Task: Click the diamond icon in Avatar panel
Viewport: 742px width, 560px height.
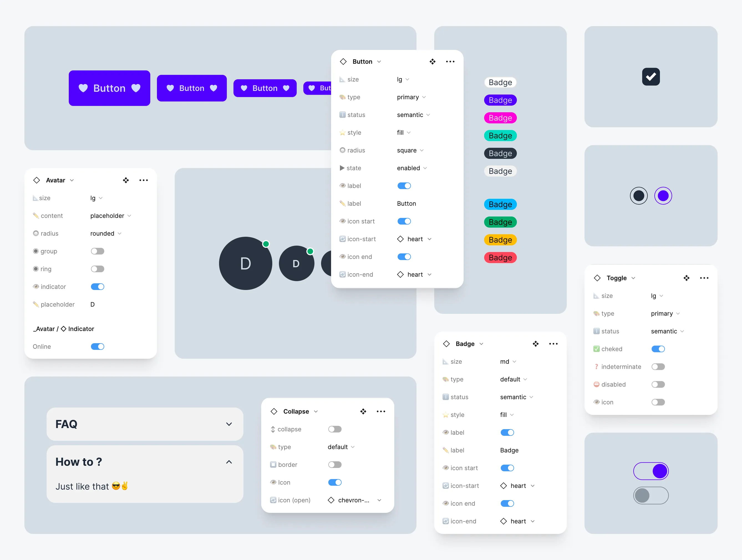Action: [x=37, y=180]
